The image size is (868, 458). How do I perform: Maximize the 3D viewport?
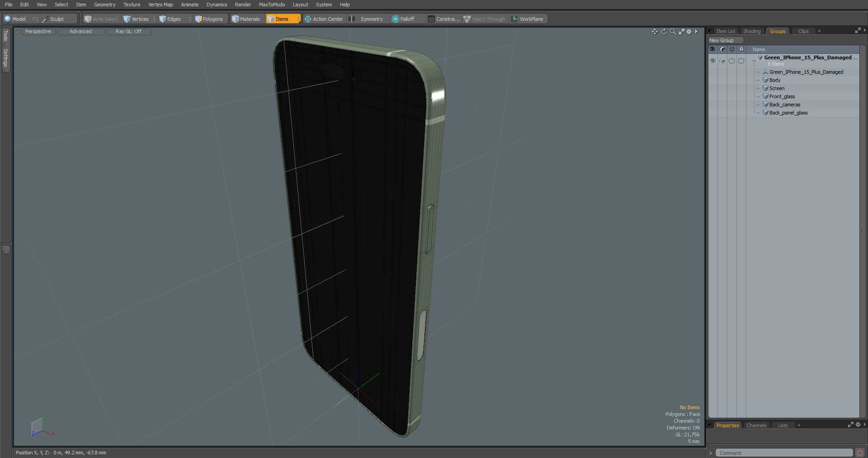point(681,32)
